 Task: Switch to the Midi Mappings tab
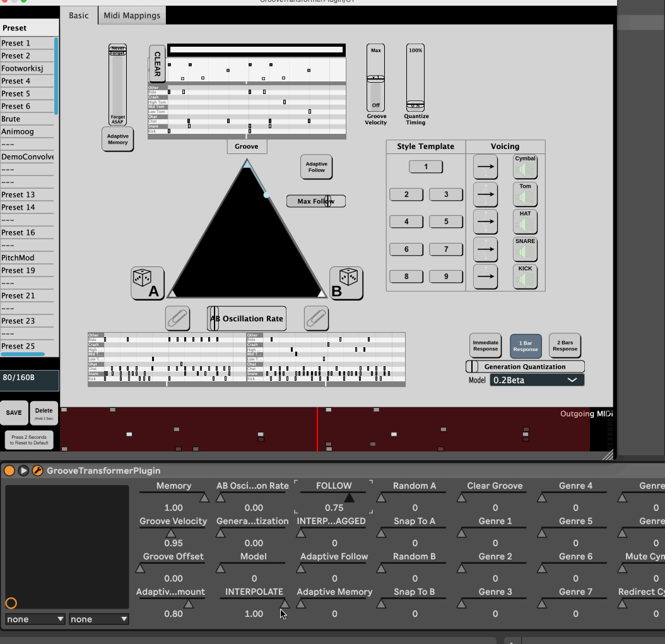pyautogui.click(x=132, y=15)
